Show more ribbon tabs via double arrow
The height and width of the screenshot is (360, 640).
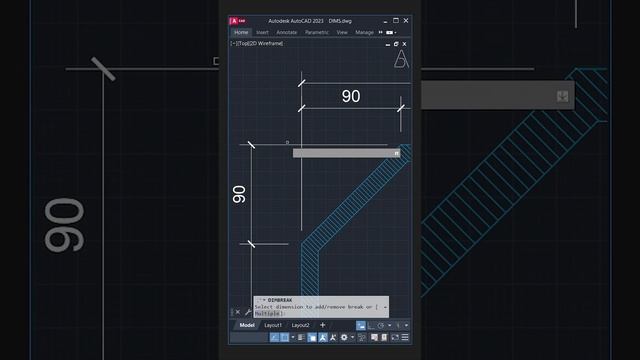click(380, 32)
